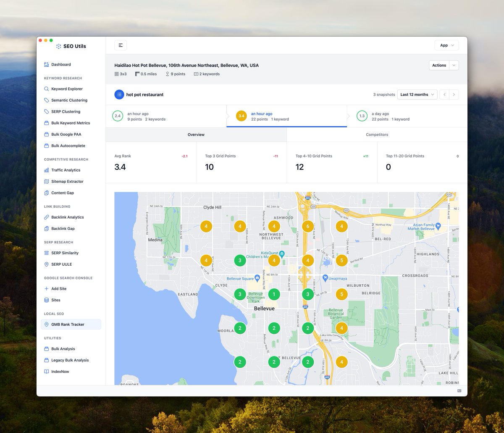Open Last 12 months date range dropdown

coord(417,95)
